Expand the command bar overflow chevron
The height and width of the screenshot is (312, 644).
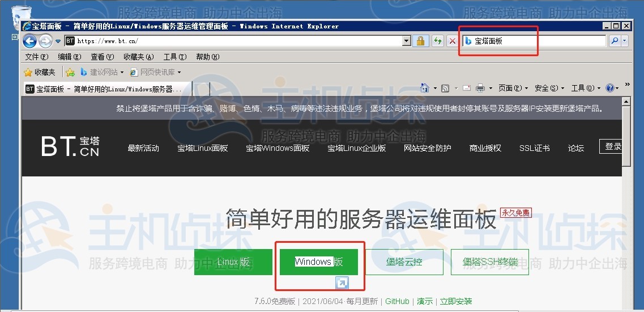(x=627, y=85)
